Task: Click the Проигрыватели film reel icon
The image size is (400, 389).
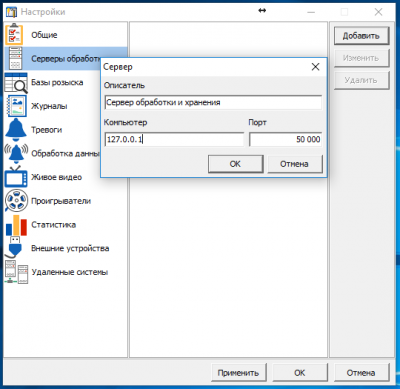Action: coord(16,201)
